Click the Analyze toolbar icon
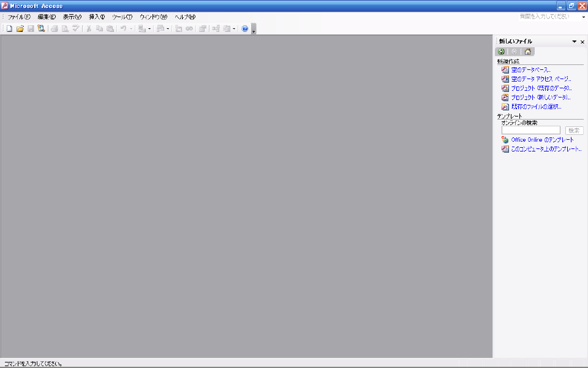This screenshot has width=588, height=368. point(160,29)
